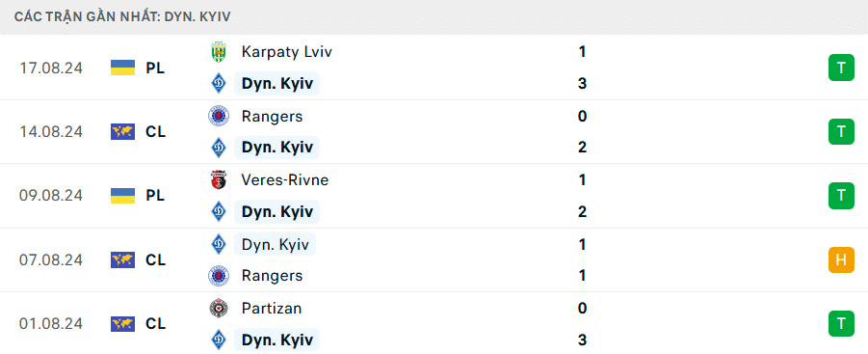
Task: Open the Karpaty Lviv team link
Action: 287,52
